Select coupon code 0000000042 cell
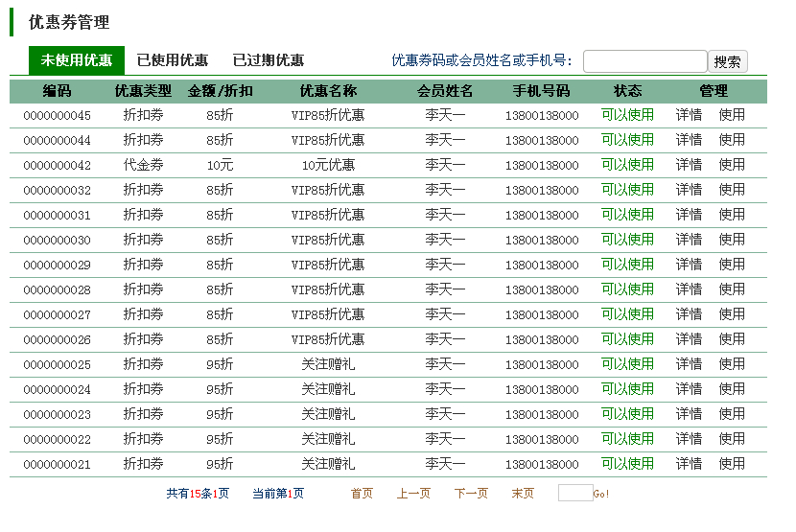The width and height of the screenshot is (796, 532). point(57,166)
